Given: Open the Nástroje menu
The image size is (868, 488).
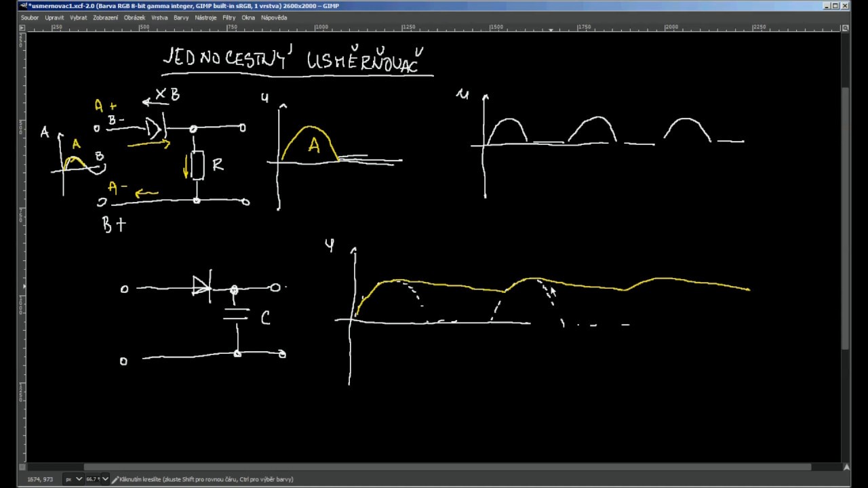Looking at the screenshot, I should pyautogui.click(x=205, y=18).
